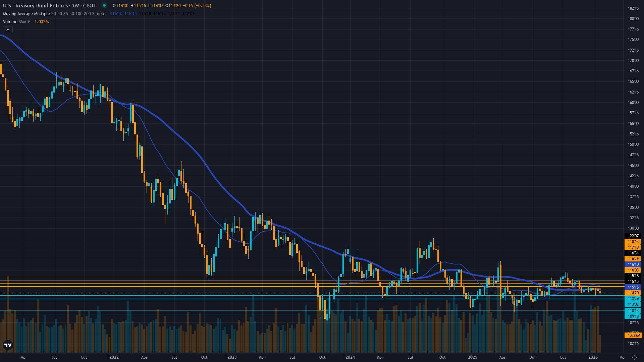This screenshot has height=362, width=644.
Task: Click 2022 on the time axis
Action: point(114,357)
